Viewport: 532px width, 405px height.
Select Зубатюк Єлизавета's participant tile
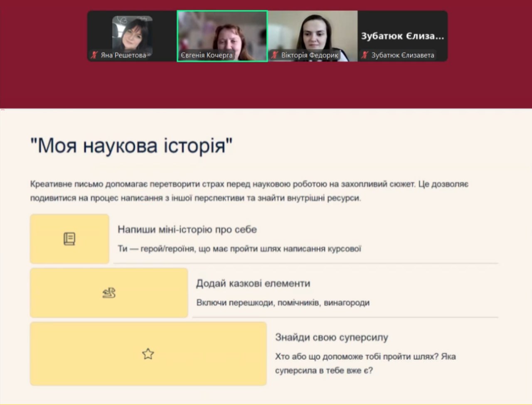point(403,36)
